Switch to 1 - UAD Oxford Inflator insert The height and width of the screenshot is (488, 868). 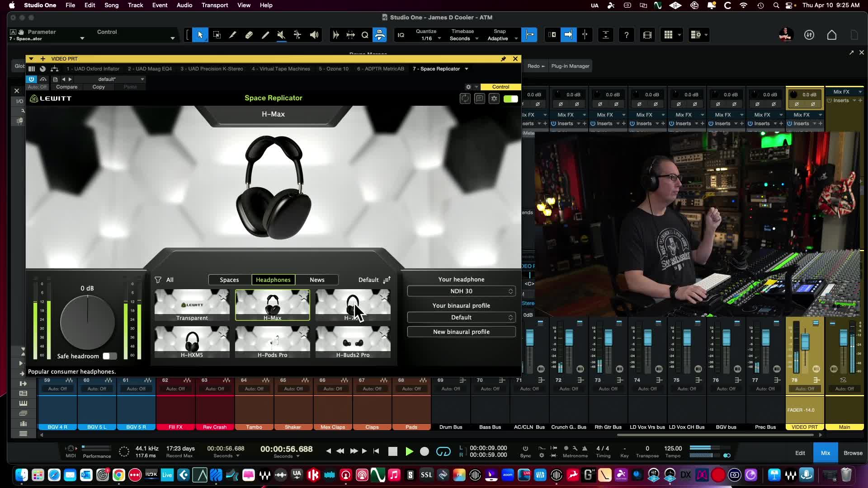93,69
